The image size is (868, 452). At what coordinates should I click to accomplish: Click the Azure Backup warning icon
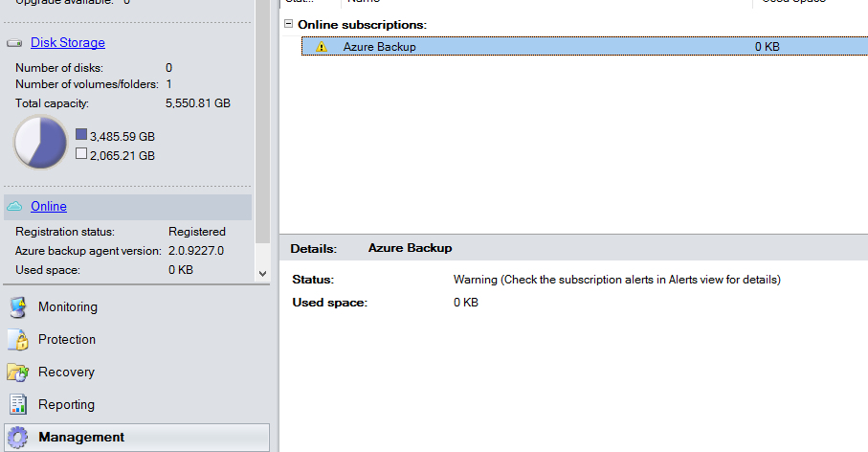point(321,47)
